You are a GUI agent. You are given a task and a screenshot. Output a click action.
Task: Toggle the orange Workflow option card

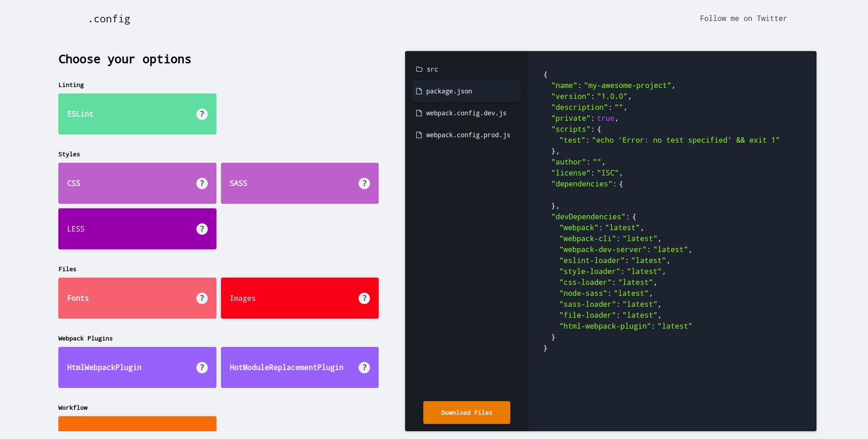point(137,424)
